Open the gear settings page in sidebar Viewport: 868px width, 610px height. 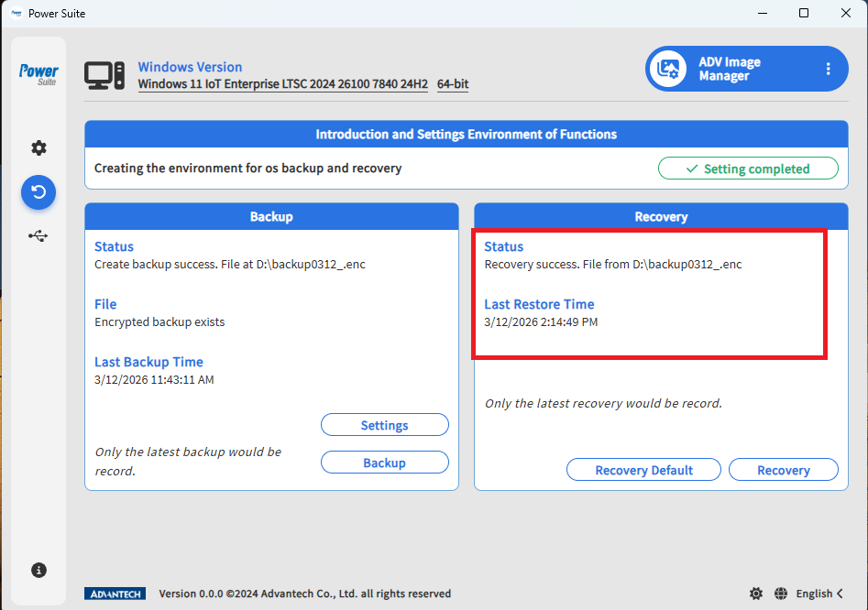click(x=38, y=148)
